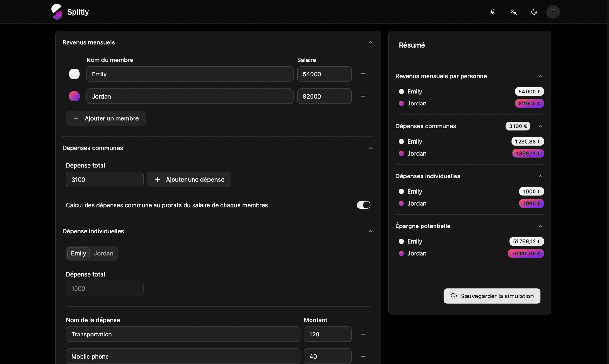Click Sauvegarder la simulation button
The height and width of the screenshot is (364, 609).
tap(492, 296)
